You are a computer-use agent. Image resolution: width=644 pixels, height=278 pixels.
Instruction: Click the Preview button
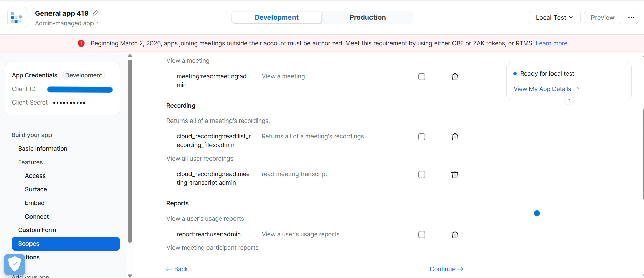[x=602, y=17]
